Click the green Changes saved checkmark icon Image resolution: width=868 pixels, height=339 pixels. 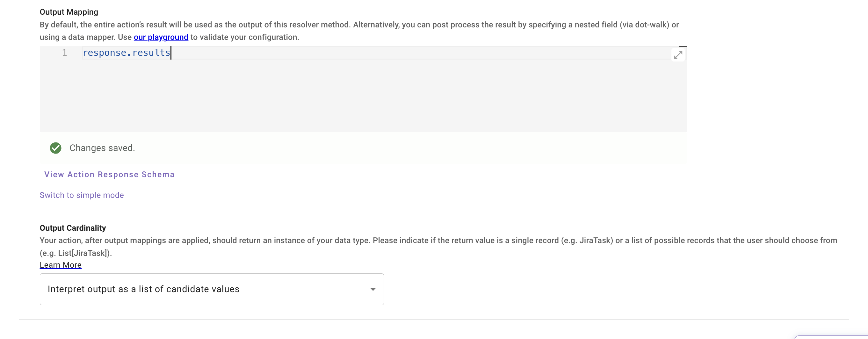coord(55,148)
